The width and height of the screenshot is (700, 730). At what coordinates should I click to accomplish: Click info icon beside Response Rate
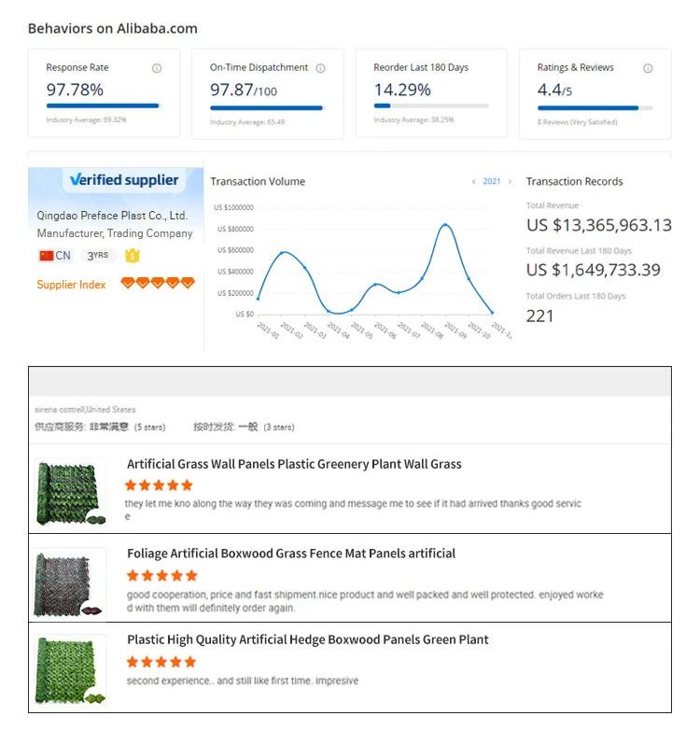click(x=157, y=68)
